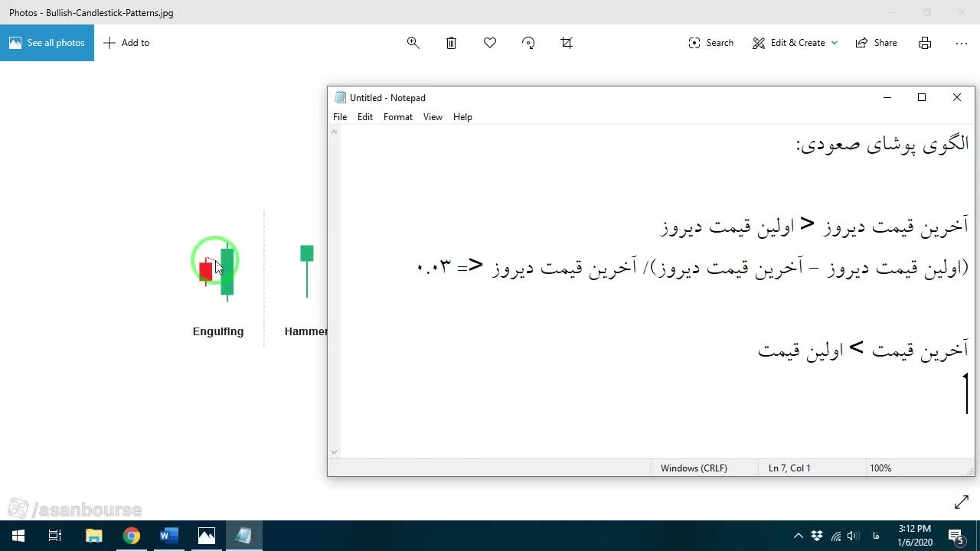Open Google Chrome from the taskbar
Screen dimensions: 980x551
point(131,536)
